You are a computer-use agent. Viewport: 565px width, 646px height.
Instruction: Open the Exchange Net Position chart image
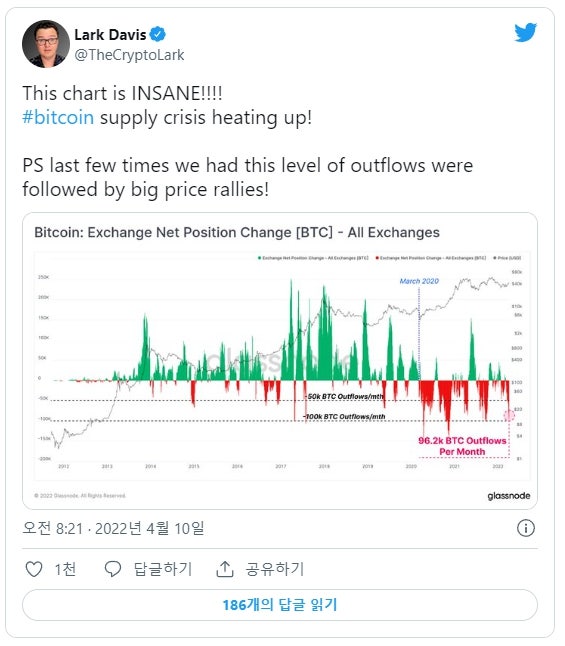pos(280,361)
